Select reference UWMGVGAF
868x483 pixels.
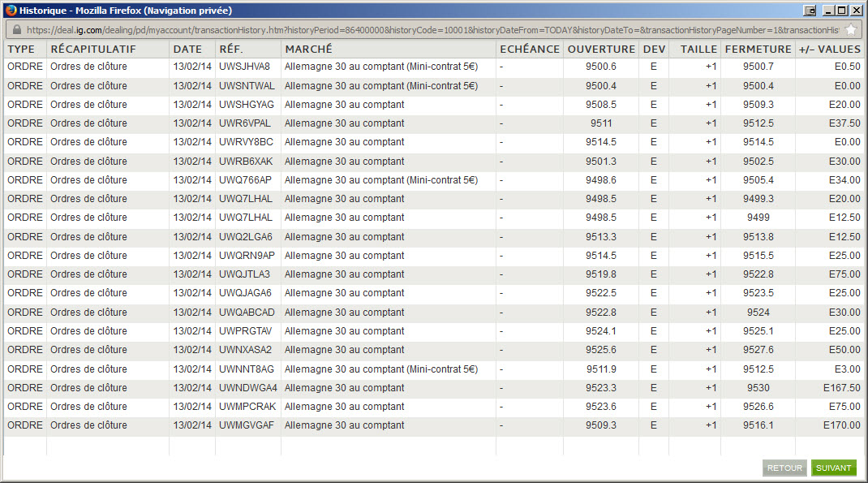coord(247,425)
